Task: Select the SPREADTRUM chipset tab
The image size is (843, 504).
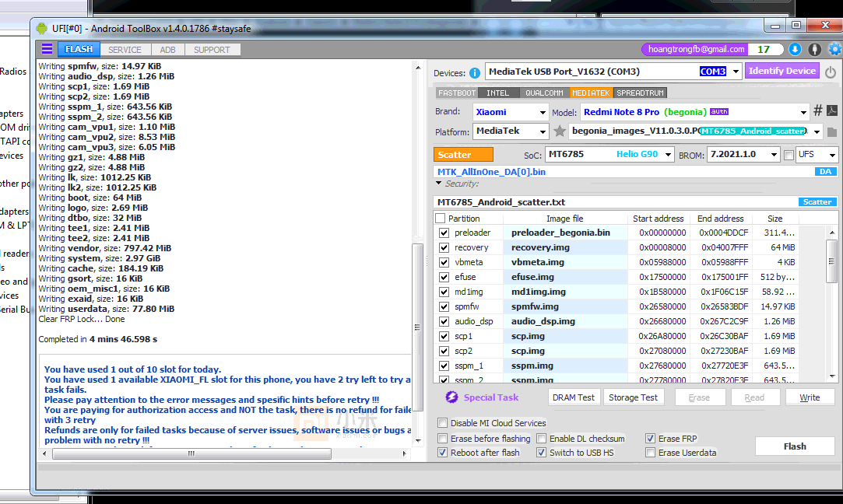Action: coord(640,93)
